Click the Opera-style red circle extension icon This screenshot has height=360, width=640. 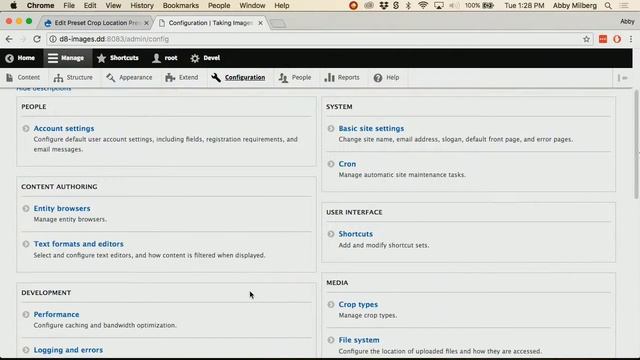[x=617, y=39]
